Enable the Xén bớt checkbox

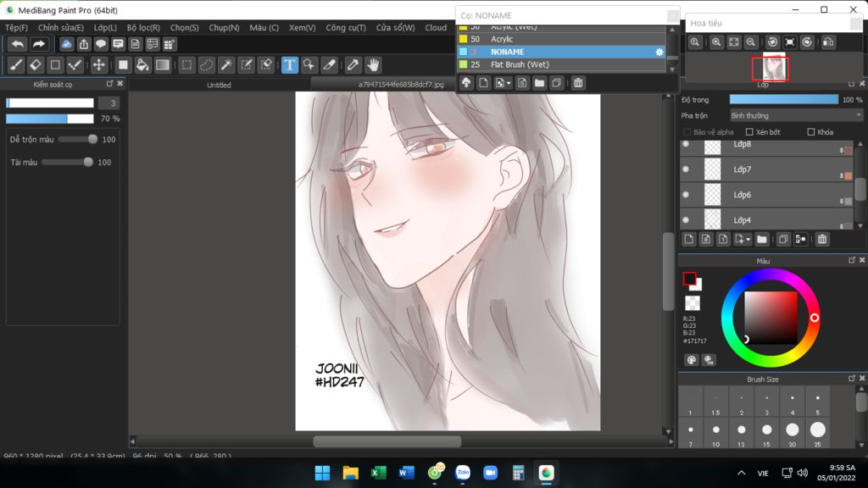point(749,132)
